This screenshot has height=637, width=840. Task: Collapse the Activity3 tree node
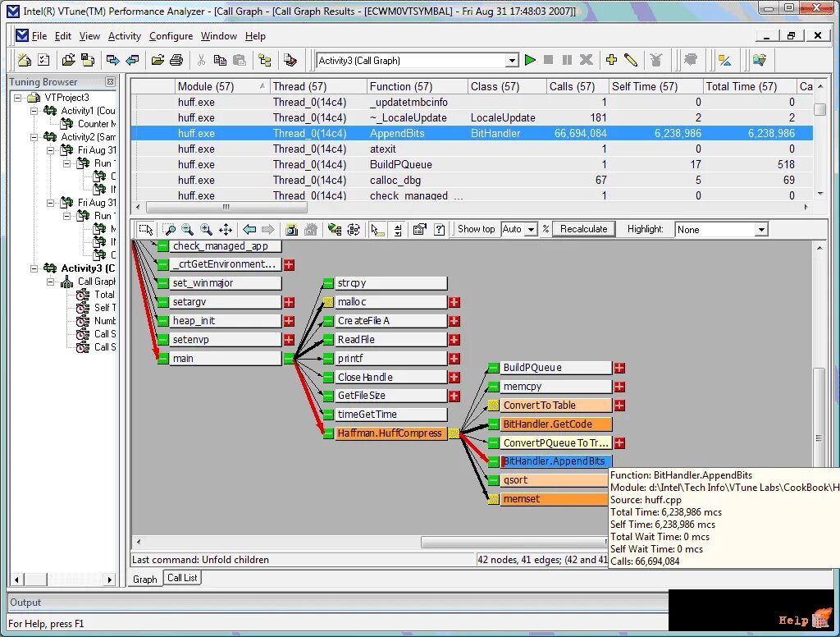tap(34, 268)
